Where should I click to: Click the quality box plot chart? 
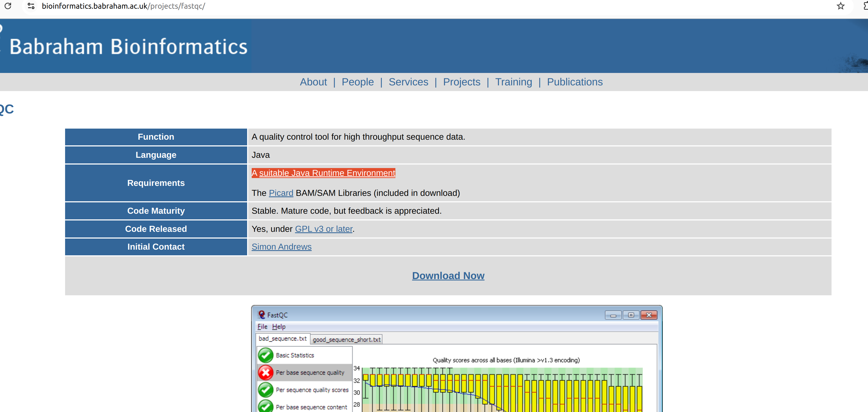(502, 390)
